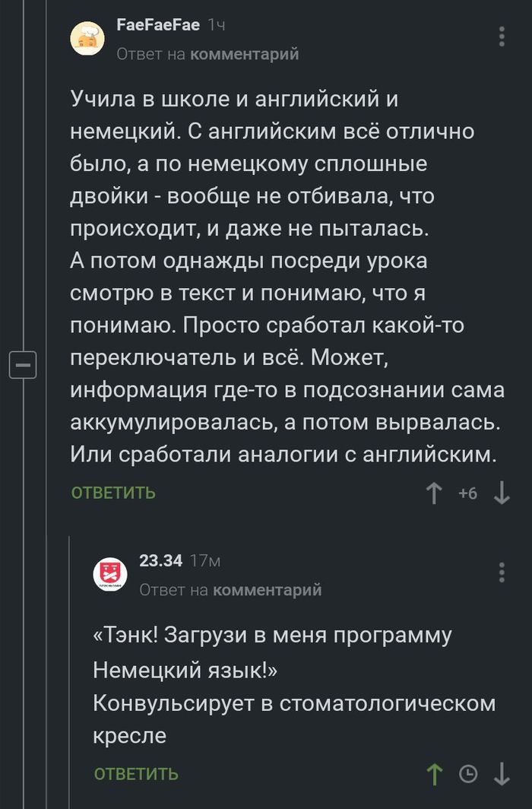Downvote FaeFaeFae's comment

coord(502,493)
